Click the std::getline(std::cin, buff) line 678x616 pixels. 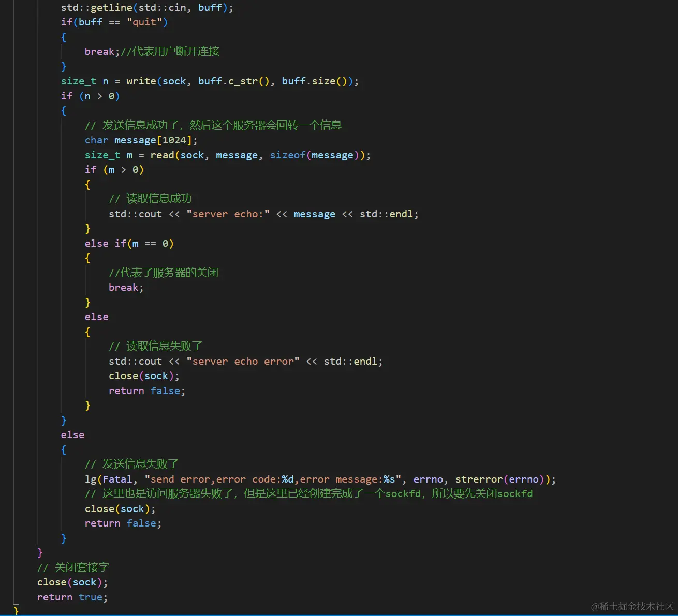[x=147, y=8]
